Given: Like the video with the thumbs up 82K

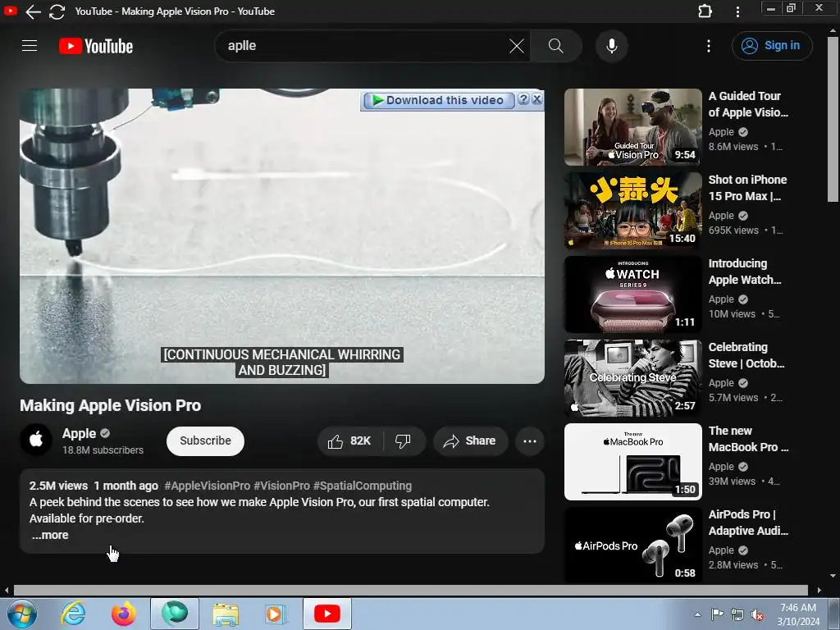Looking at the screenshot, I should pyautogui.click(x=349, y=441).
